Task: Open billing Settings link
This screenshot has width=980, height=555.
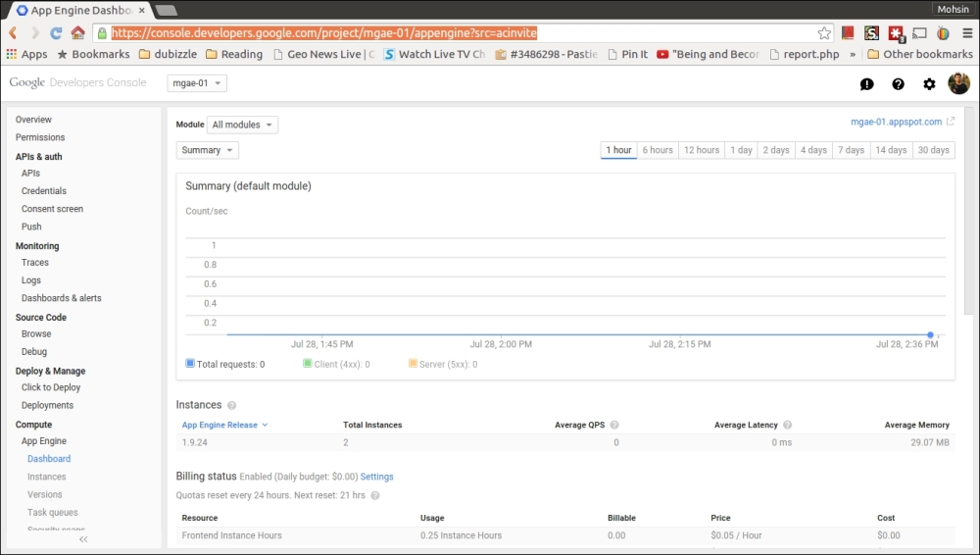Action: 377,477
